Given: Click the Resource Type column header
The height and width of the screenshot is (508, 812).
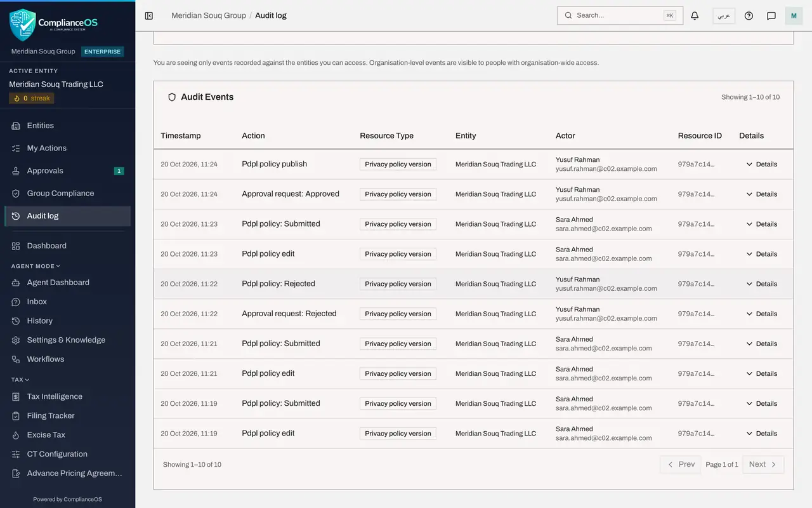Looking at the screenshot, I should pos(386,136).
